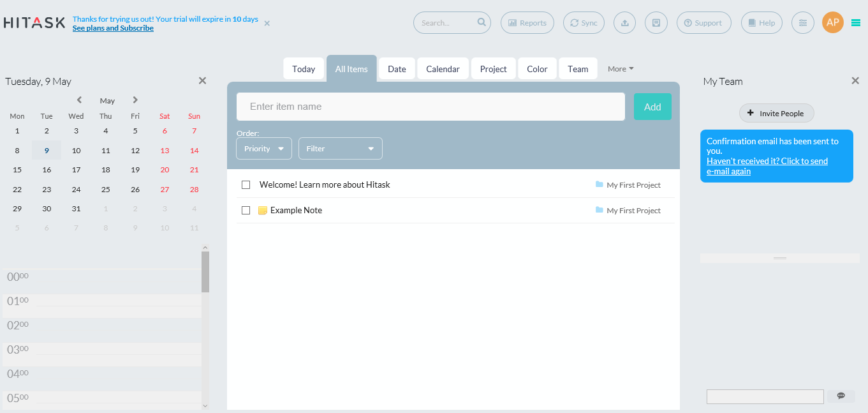The height and width of the screenshot is (413, 868).
Task: Check the 'Welcome! Learn more about Hitask' checkbox
Action: 246,185
